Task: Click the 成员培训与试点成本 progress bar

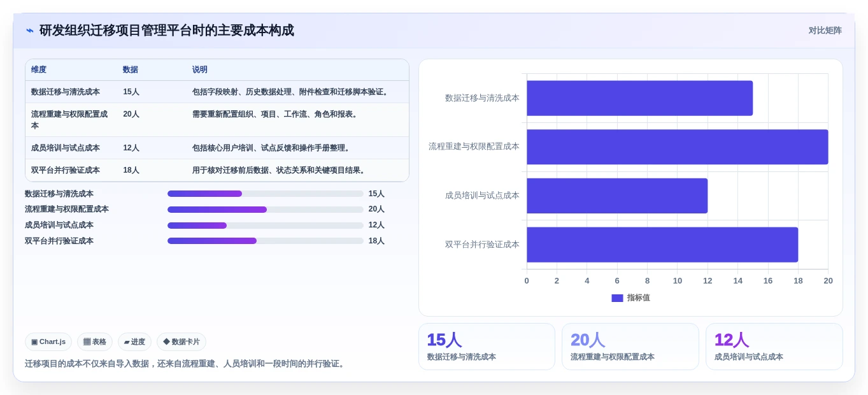Action: point(266,226)
